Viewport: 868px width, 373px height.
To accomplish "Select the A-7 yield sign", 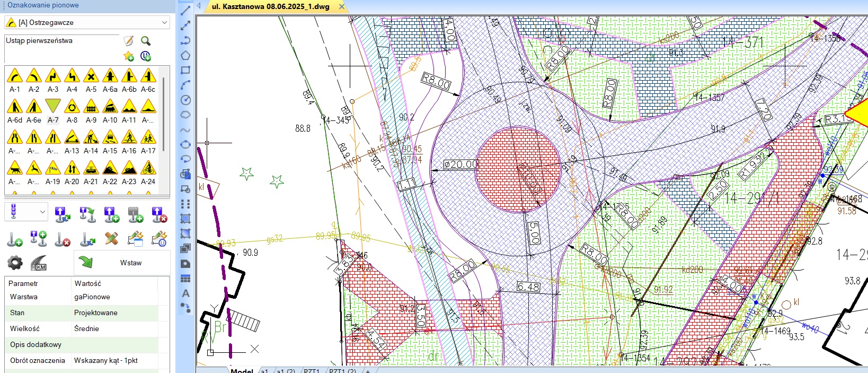I will pyautogui.click(x=53, y=106).
